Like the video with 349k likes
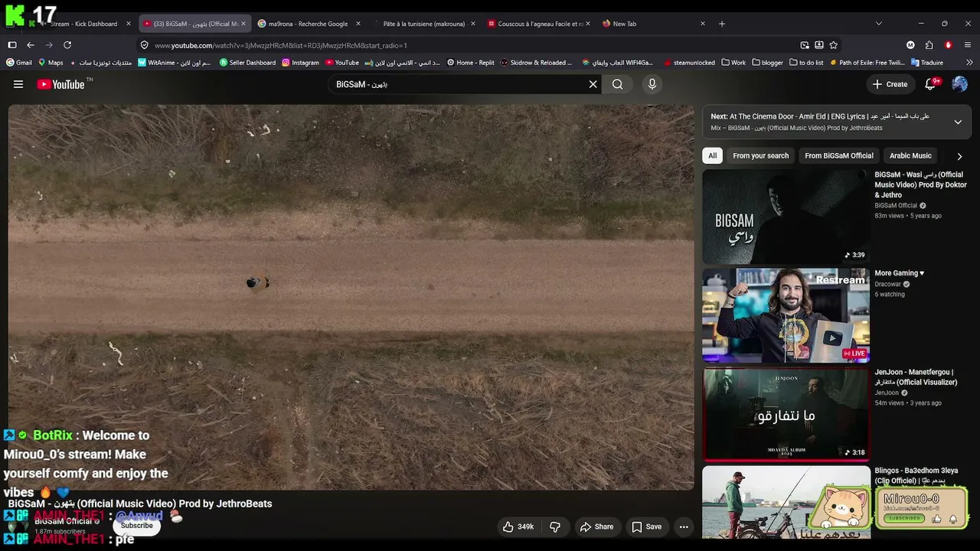980x551 pixels. coord(518,527)
